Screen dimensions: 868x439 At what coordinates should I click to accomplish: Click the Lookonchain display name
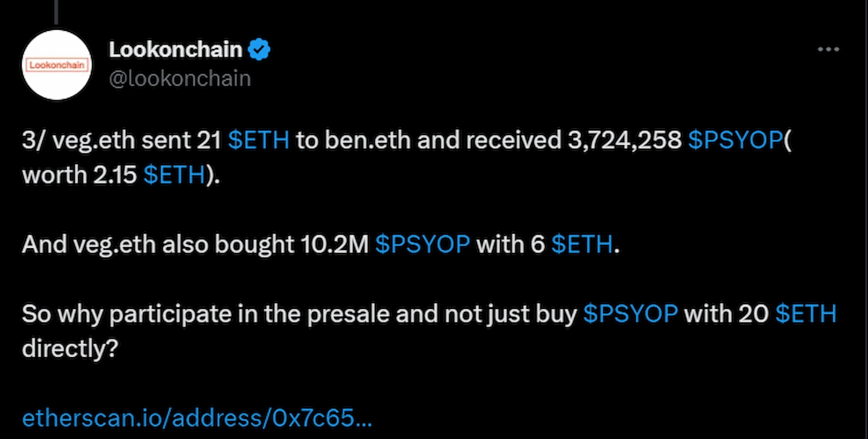tap(176, 48)
